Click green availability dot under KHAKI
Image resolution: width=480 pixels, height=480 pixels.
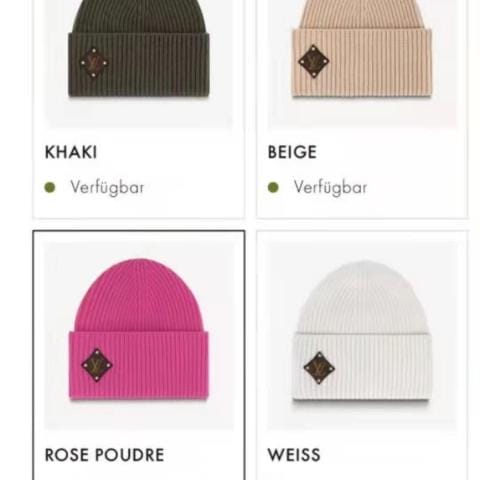[50, 187]
